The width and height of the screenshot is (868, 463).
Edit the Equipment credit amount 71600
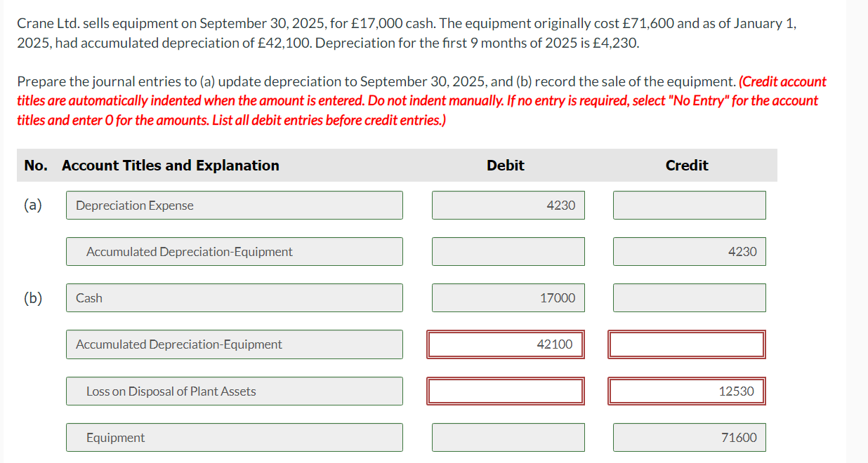click(x=690, y=438)
